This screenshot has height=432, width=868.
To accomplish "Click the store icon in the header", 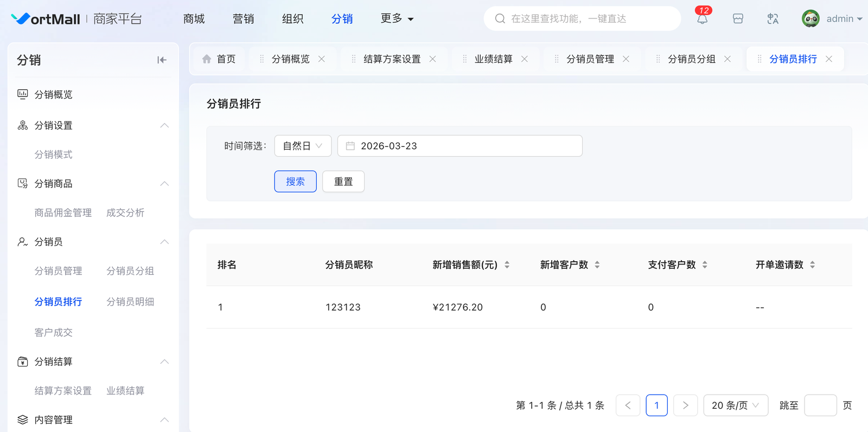I will (738, 19).
